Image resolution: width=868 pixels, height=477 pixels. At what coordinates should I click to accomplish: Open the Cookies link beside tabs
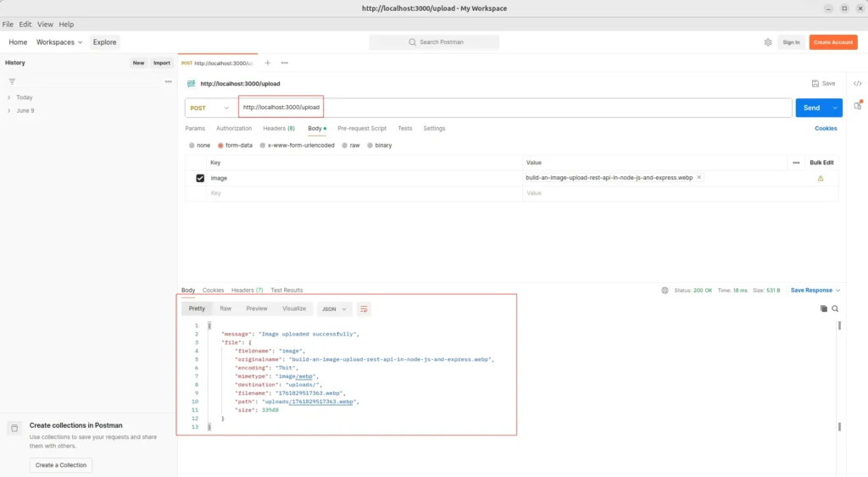[x=826, y=129]
